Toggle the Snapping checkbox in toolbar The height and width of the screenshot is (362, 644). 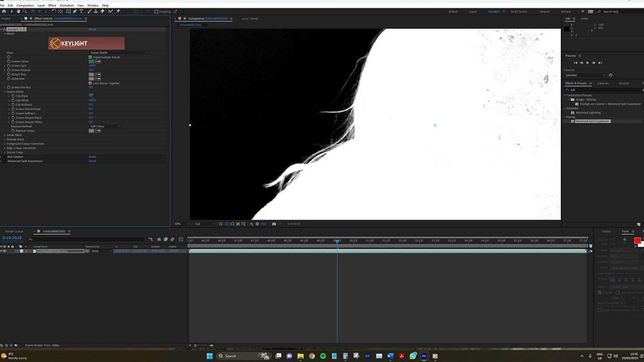[x=156, y=11]
